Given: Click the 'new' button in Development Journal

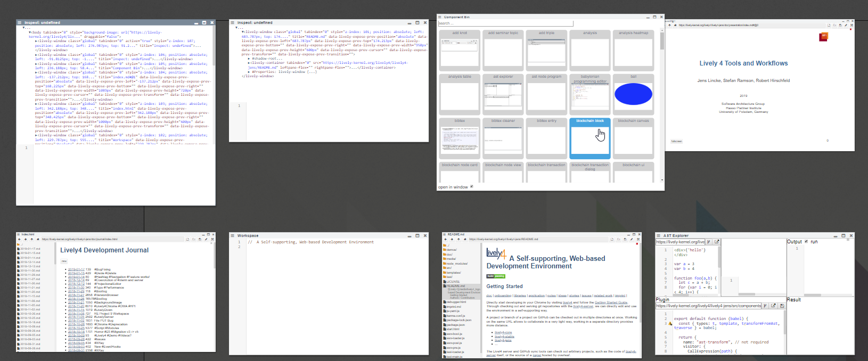Looking at the screenshot, I should coord(64,261).
